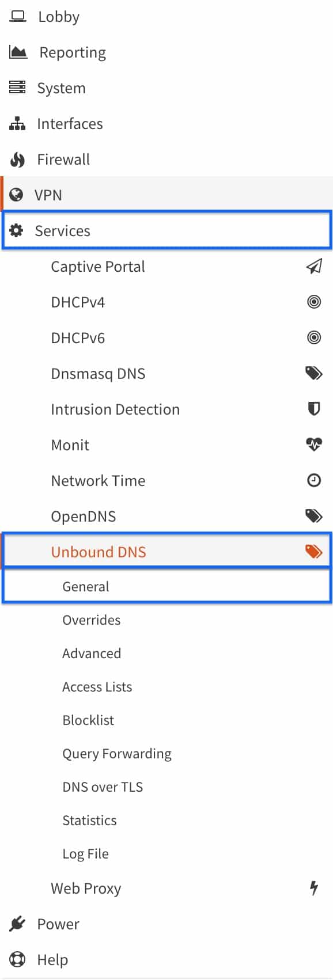Viewport: 333px width, 980px height.
Task: Click the VPN globe icon
Action: point(18,195)
